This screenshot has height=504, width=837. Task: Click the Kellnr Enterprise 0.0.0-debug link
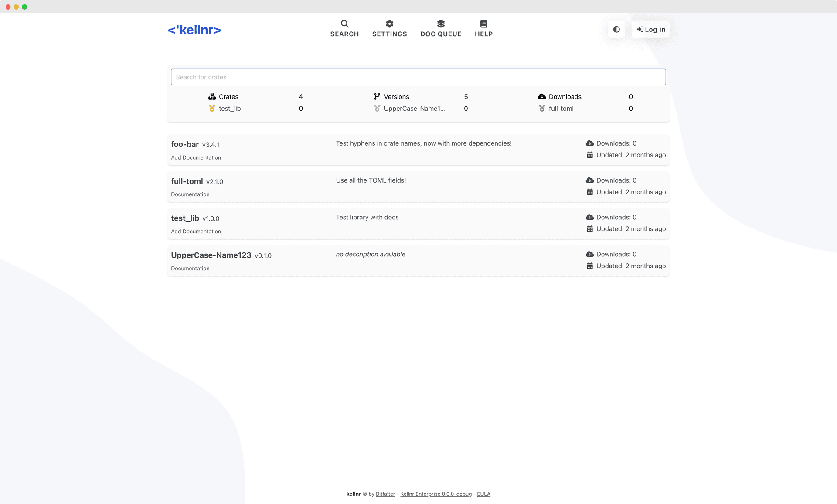[436, 494]
